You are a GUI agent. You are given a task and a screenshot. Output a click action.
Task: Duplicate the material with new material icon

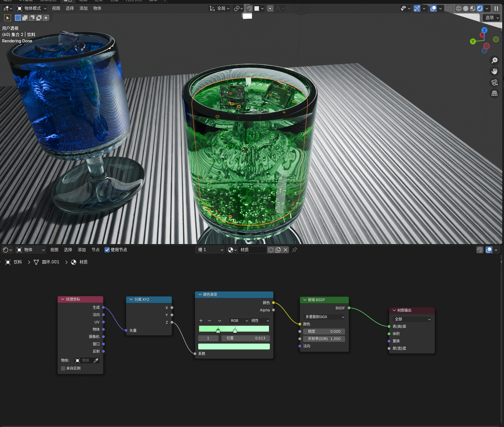[x=278, y=250]
